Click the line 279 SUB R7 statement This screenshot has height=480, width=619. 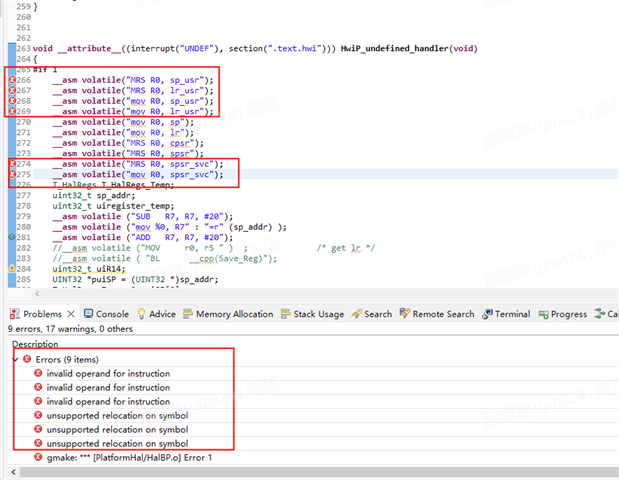tap(143, 216)
